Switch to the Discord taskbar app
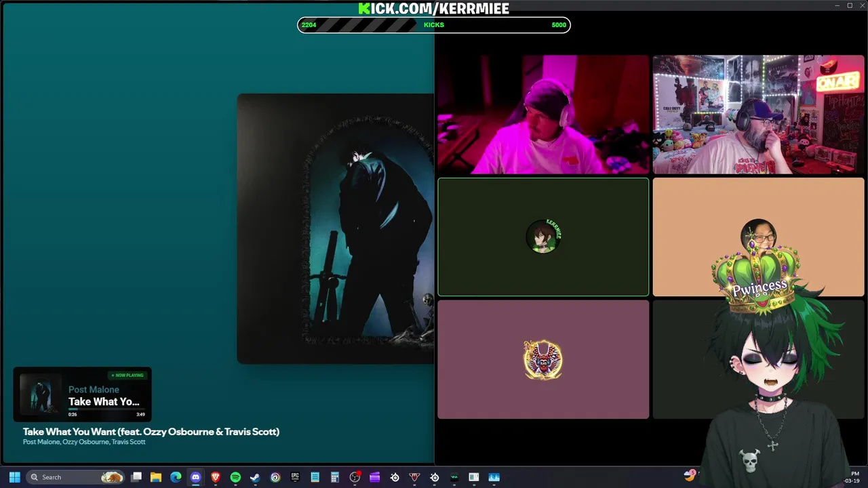868x488 pixels. tap(195, 477)
